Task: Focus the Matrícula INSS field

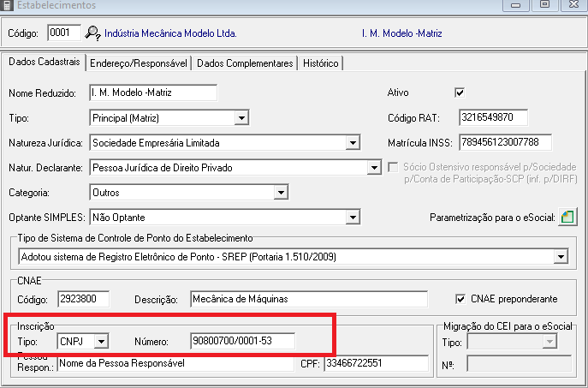Action: point(505,142)
